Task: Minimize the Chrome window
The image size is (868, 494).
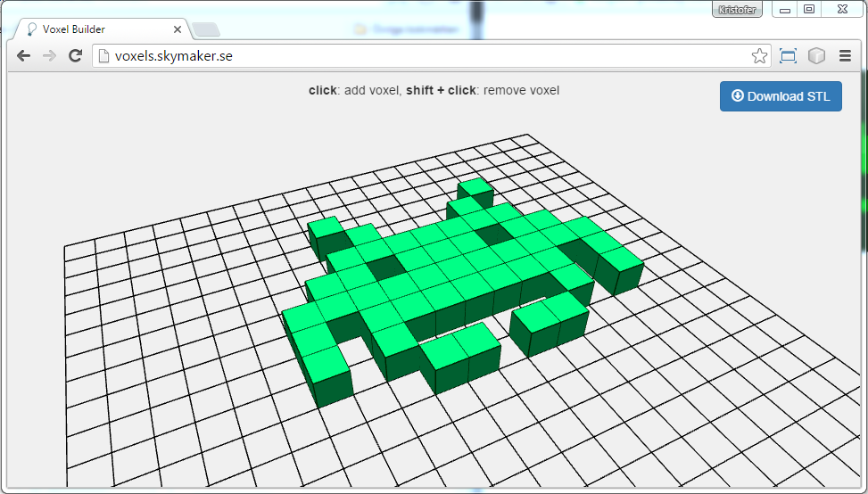Action: (784, 10)
